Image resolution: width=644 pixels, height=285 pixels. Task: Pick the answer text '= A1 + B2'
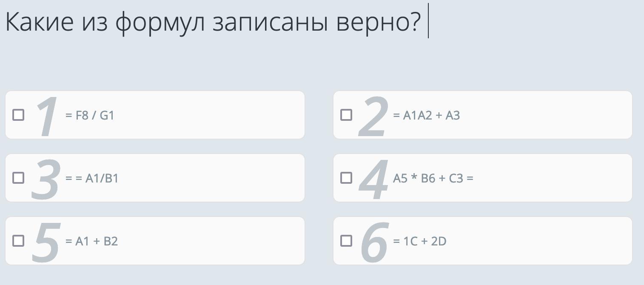91,241
